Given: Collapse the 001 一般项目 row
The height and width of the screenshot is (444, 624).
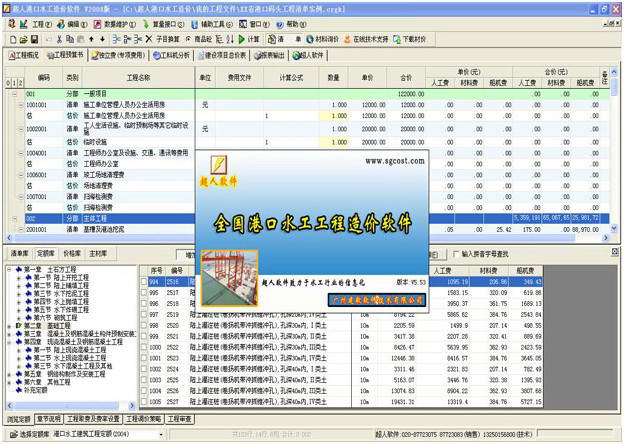Looking at the screenshot, I should tap(15, 94).
